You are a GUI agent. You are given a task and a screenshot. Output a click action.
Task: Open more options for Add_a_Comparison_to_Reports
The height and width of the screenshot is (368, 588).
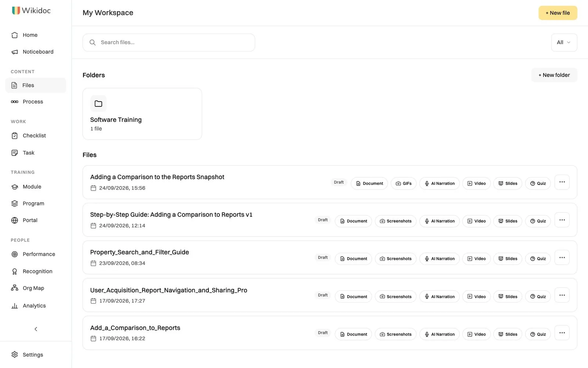562,333
